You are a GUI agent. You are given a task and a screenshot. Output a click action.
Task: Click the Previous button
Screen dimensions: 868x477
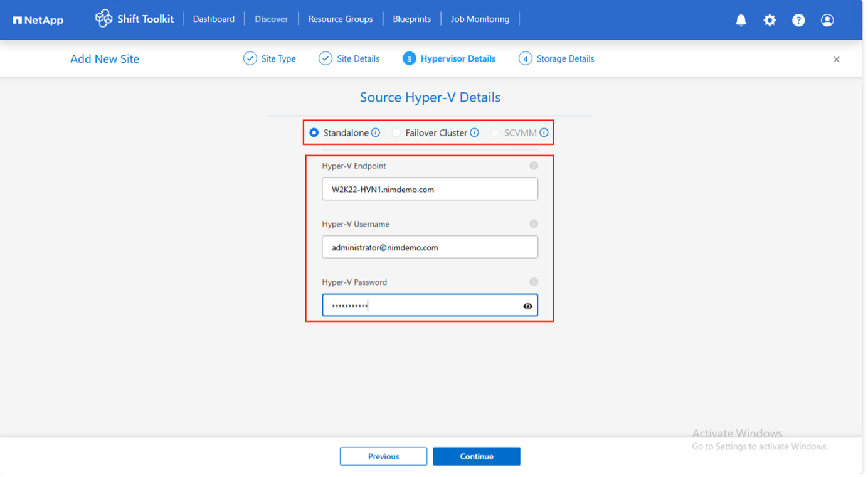[x=383, y=456]
